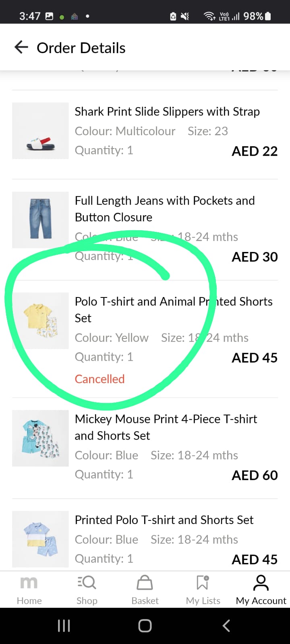Open the My Lists bookmark icon

click(x=203, y=582)
